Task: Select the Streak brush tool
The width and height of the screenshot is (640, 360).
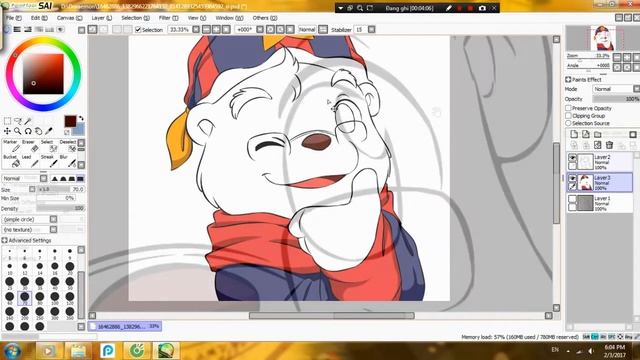Action: point(49,162)
